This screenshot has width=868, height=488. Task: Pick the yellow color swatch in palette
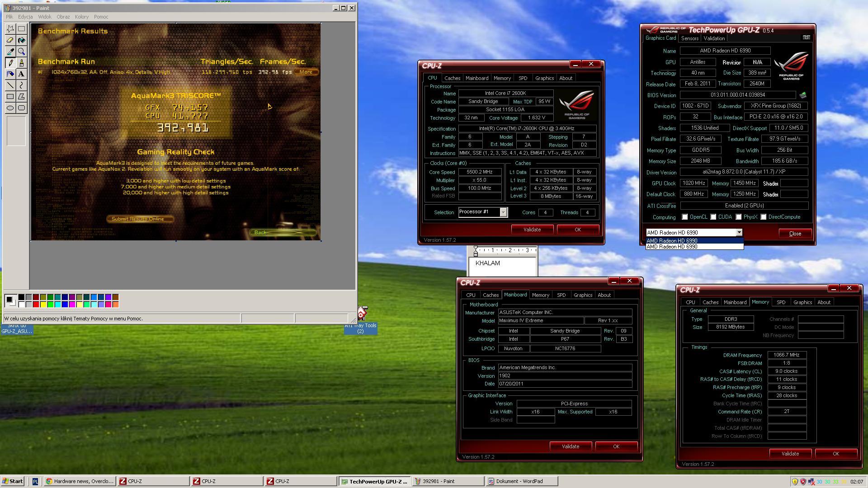43,305
